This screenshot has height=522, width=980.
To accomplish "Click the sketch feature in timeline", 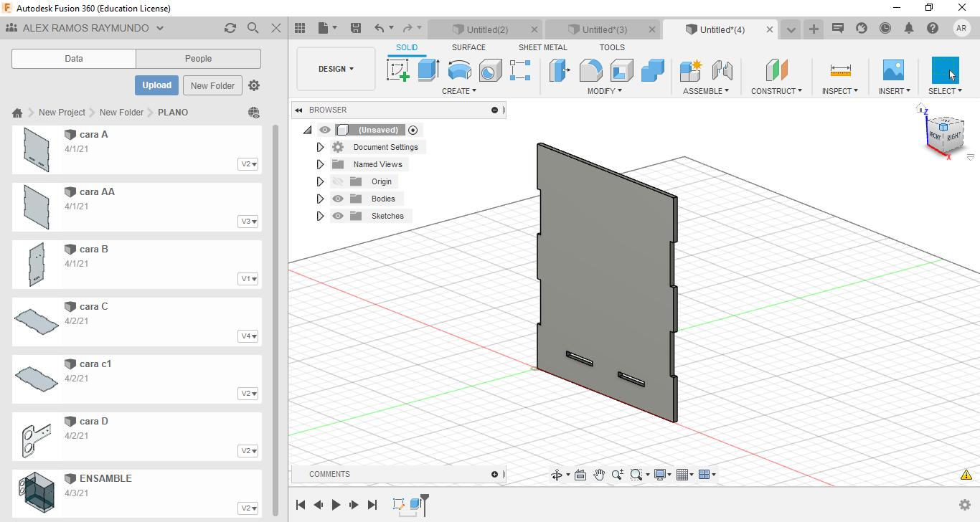I will click(399, 505).
